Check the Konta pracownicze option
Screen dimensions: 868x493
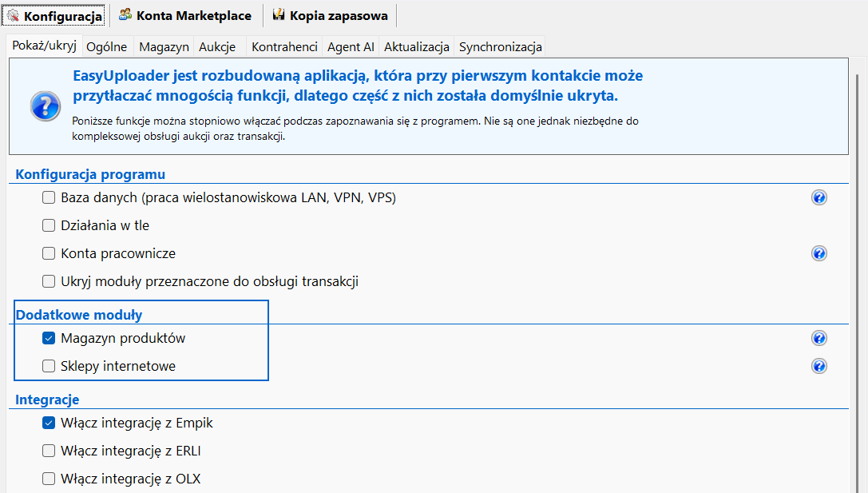pyautogui.click(x=49, y=253)
